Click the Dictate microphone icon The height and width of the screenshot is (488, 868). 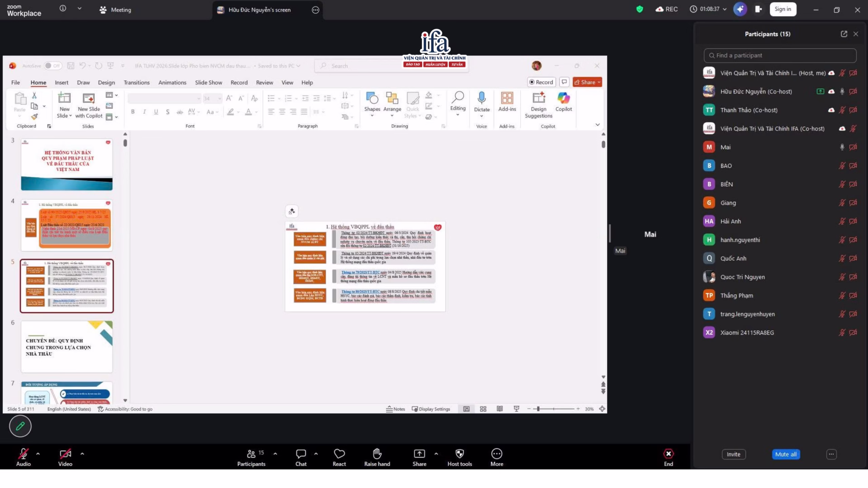pos(481,98)
